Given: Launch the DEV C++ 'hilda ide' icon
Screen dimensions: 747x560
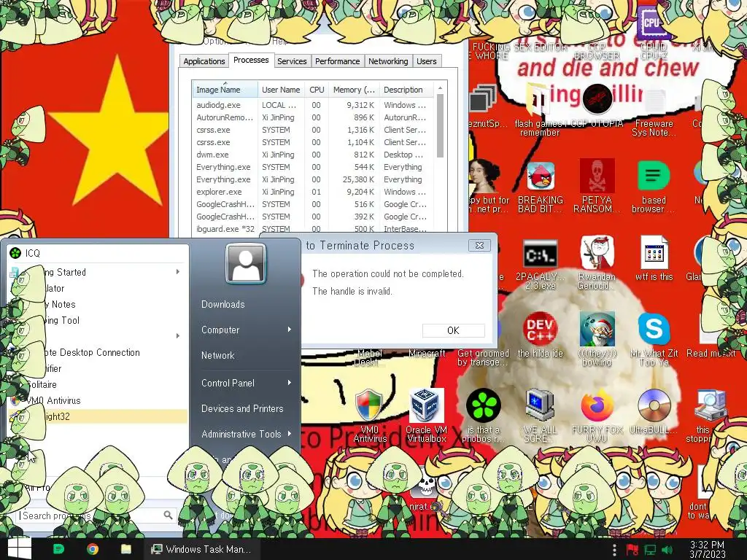Looking at the screenshot, I should coord(540,329).
